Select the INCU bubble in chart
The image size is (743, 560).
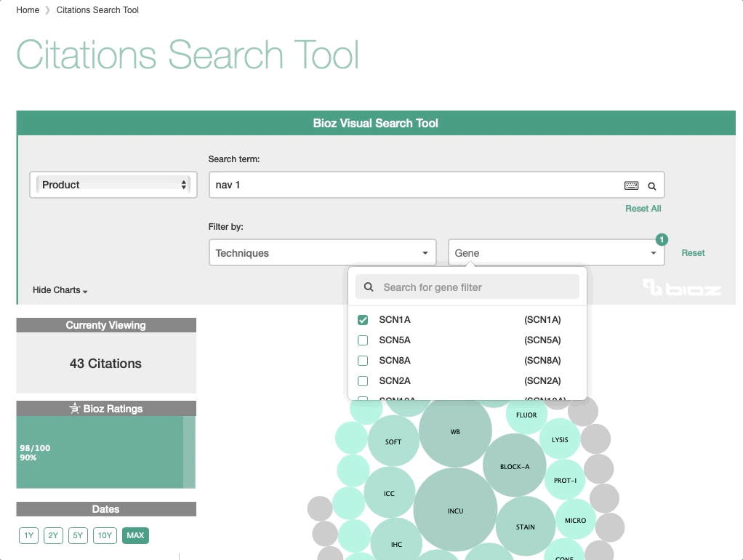tap(455, 511)
